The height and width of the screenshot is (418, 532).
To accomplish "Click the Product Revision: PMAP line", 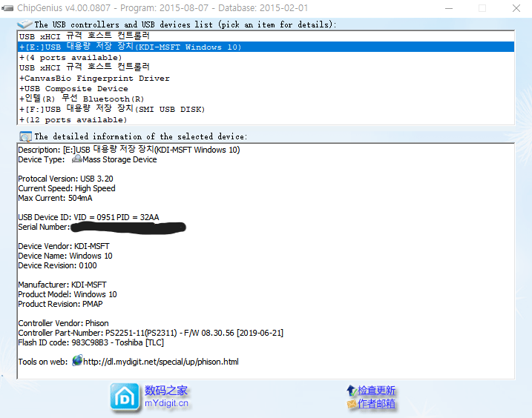I will click(60, 304).
